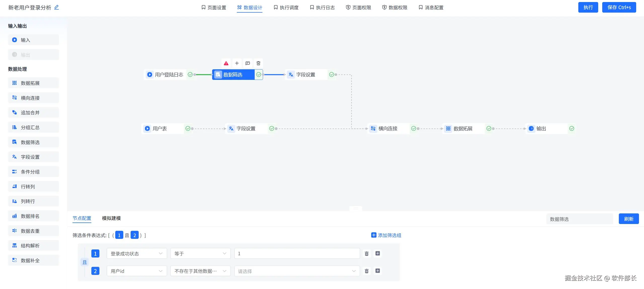Image resolution: width=644 pixels, height=289 pixels.
Task: Click the red warning icon above 数据筛选 node
Action: pyautogui.click(x=226, y=63)
